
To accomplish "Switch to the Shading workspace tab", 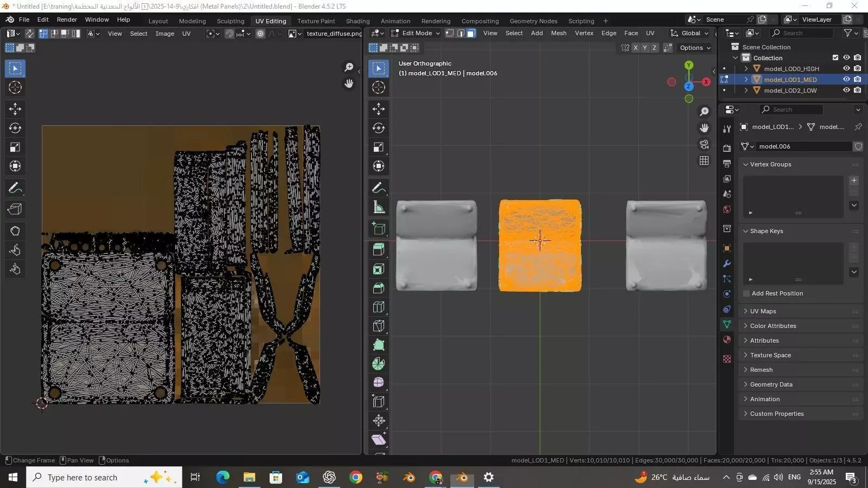I will [x=358, y=21].
